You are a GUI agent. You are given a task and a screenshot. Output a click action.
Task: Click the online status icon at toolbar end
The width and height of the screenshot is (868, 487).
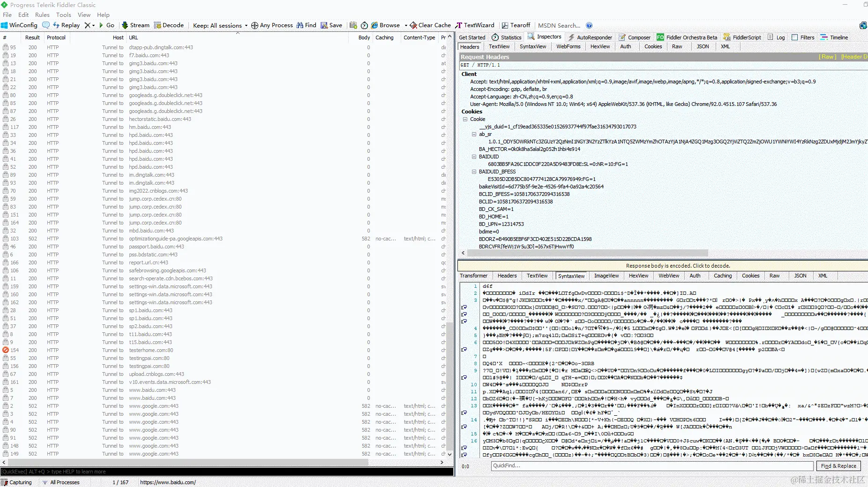click(x=863, y=25)
